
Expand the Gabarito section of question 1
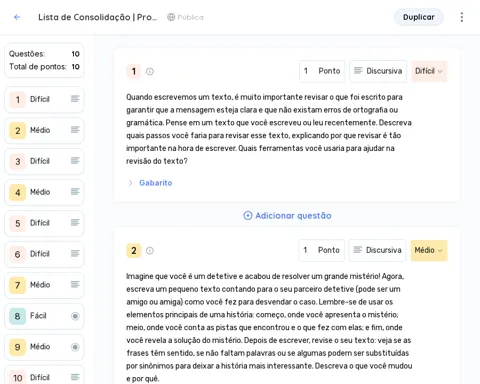click(130, 183)
